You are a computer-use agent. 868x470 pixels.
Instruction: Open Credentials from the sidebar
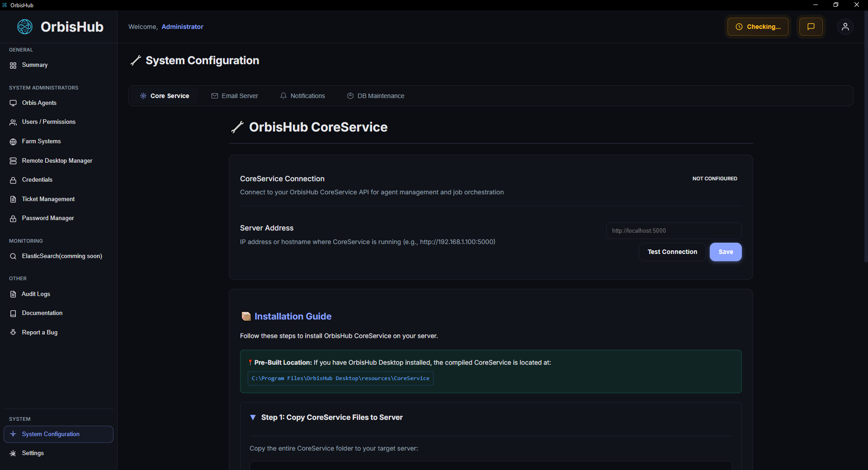pos(37,180)
